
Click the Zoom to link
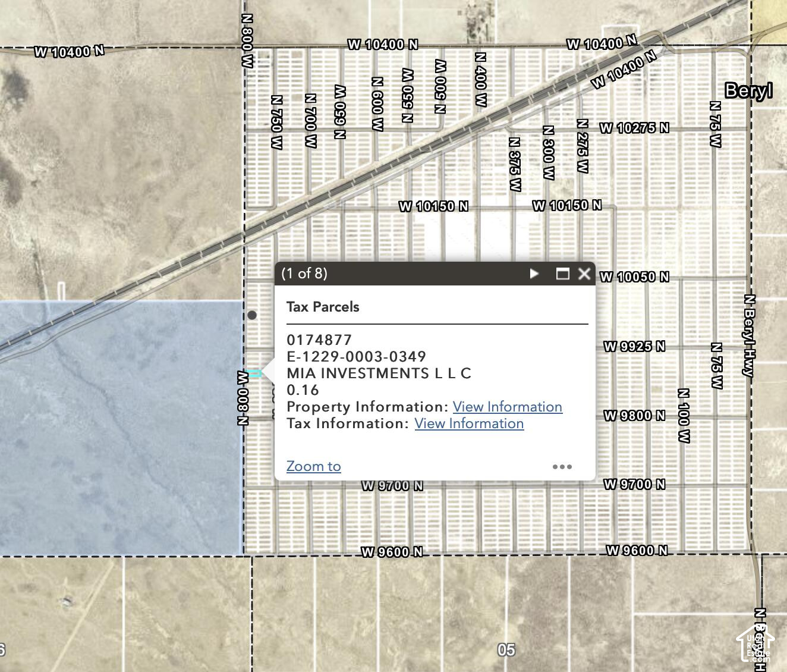pos(314,466)
